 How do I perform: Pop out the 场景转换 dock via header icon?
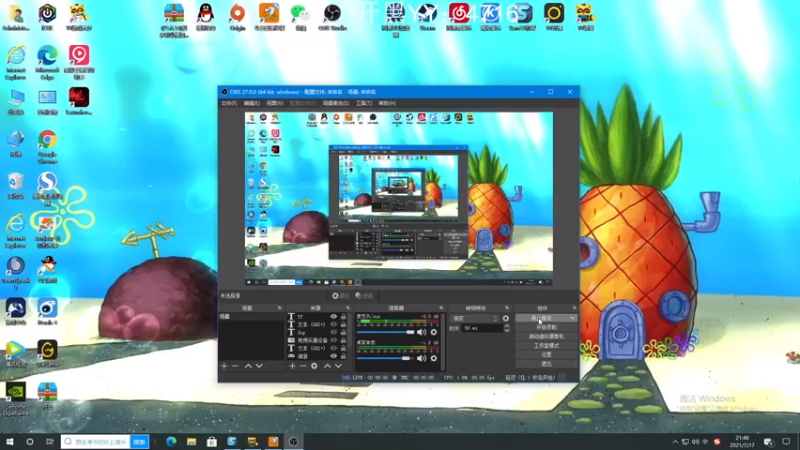(507, 308)
